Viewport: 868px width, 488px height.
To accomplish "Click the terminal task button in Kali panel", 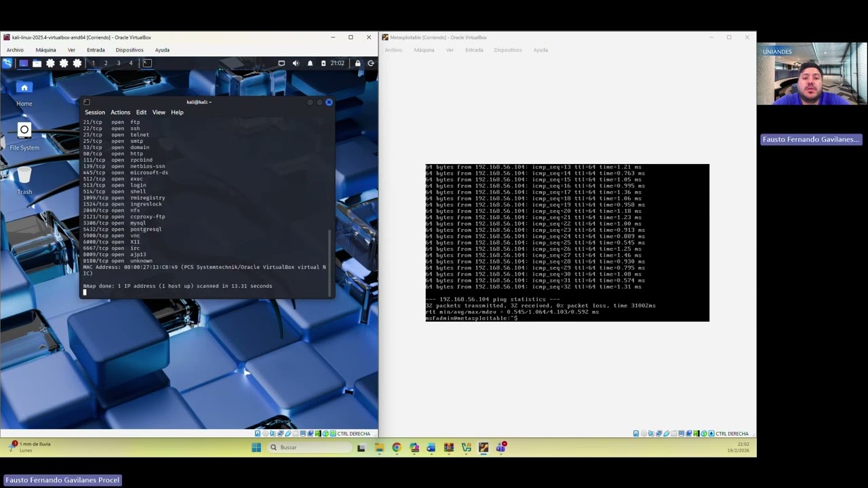I will 147,63.
